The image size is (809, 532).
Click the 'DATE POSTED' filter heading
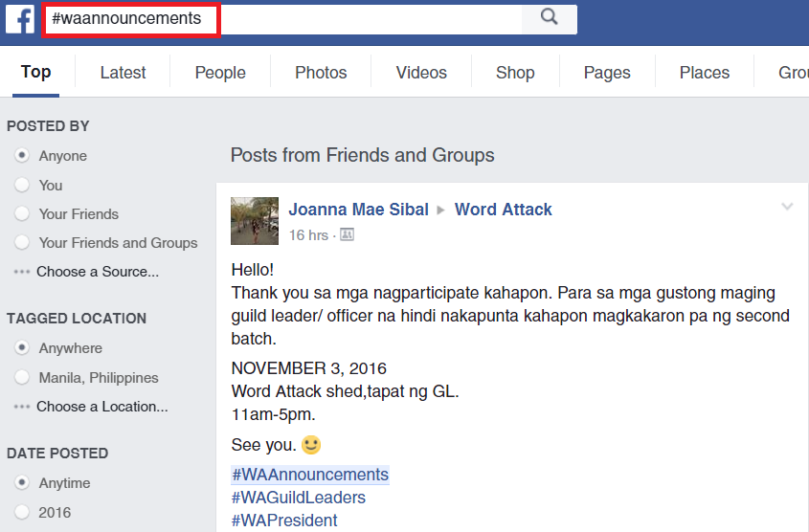(57, 454)
